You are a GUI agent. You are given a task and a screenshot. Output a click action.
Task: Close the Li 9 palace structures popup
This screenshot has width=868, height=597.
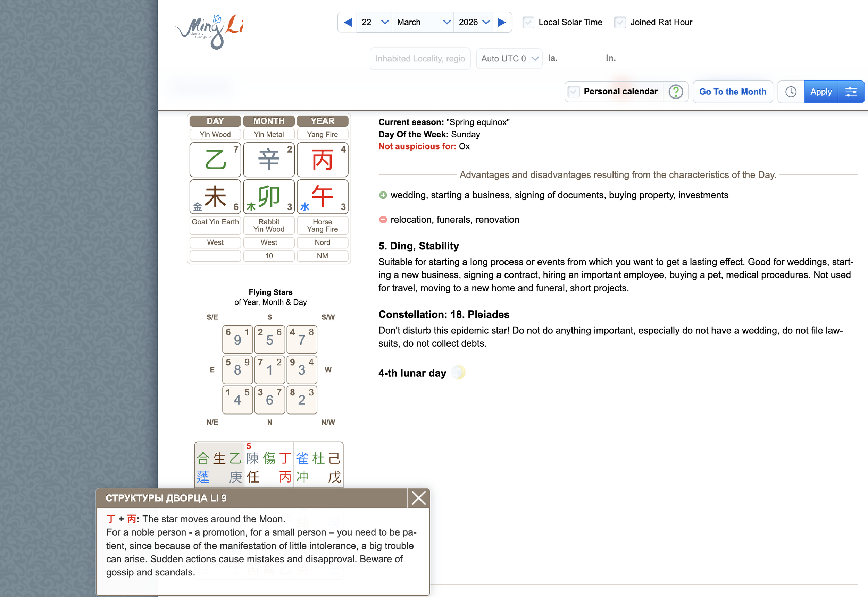point(418,498)
